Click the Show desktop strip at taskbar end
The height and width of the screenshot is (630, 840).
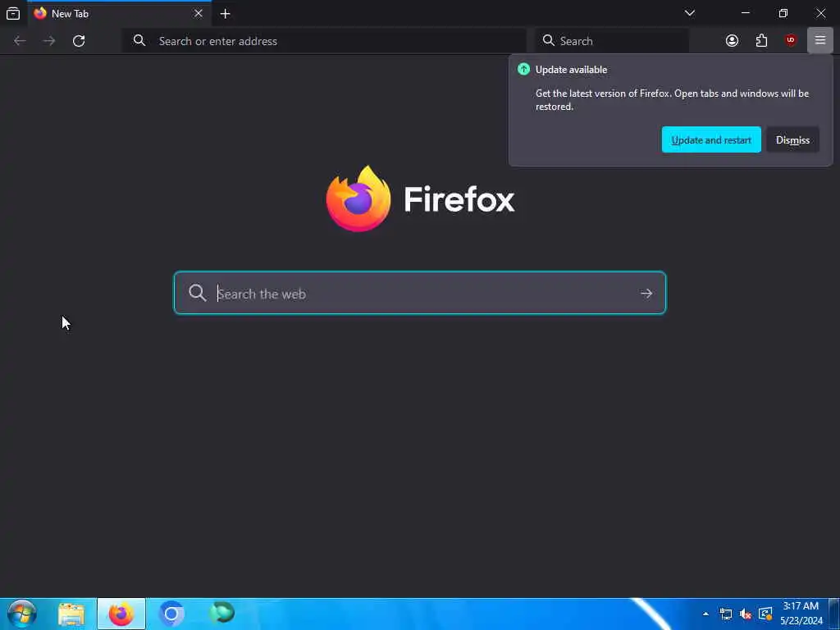click(835, 614)
